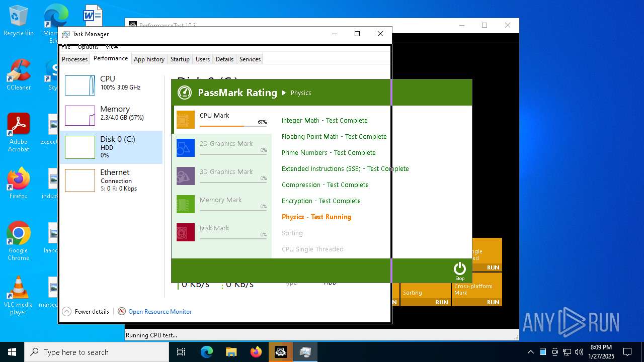Switch to Task Manager taskbar button
This screenshot has width=644, height=362.
(305, 352)
